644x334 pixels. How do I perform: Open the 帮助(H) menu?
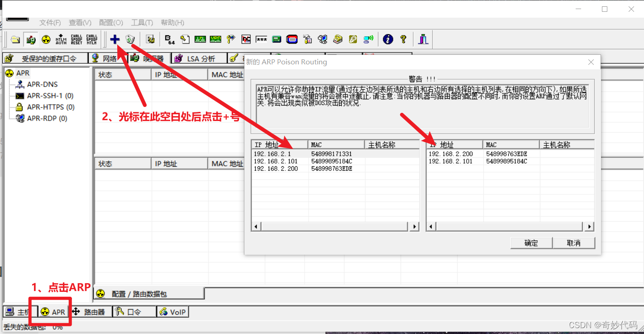pos(172,23)
